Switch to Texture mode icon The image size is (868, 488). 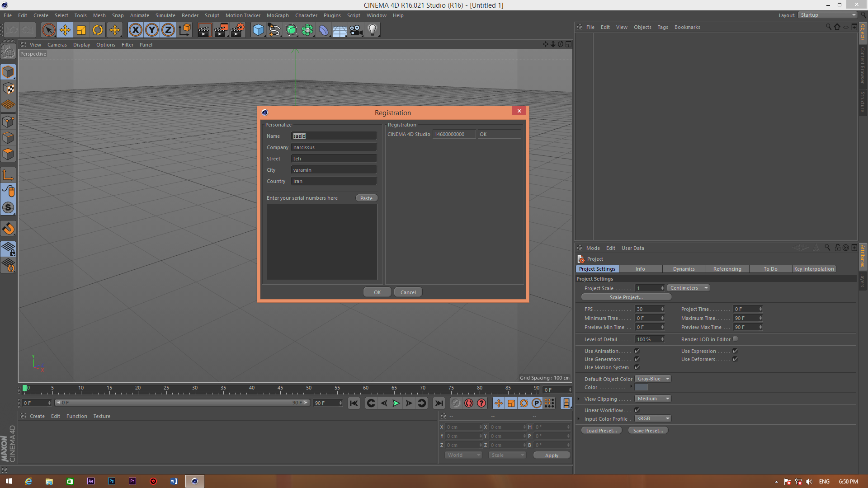coord(8,89)
